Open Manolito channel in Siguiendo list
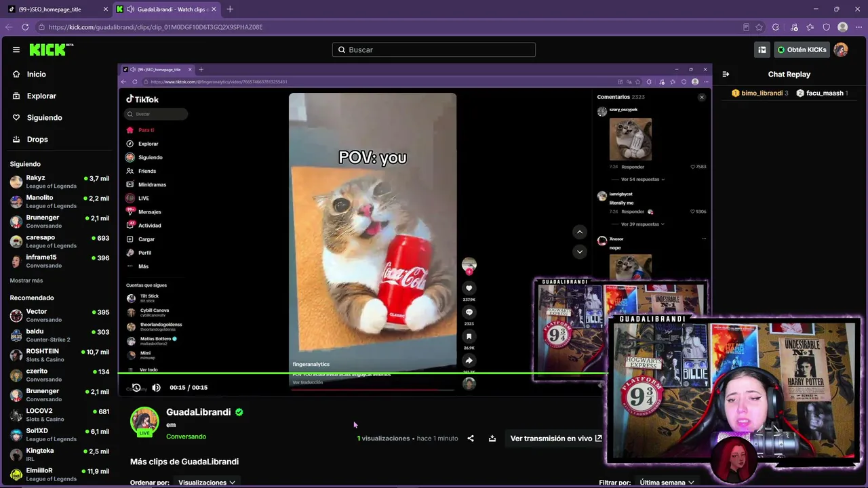 point(60,201)
